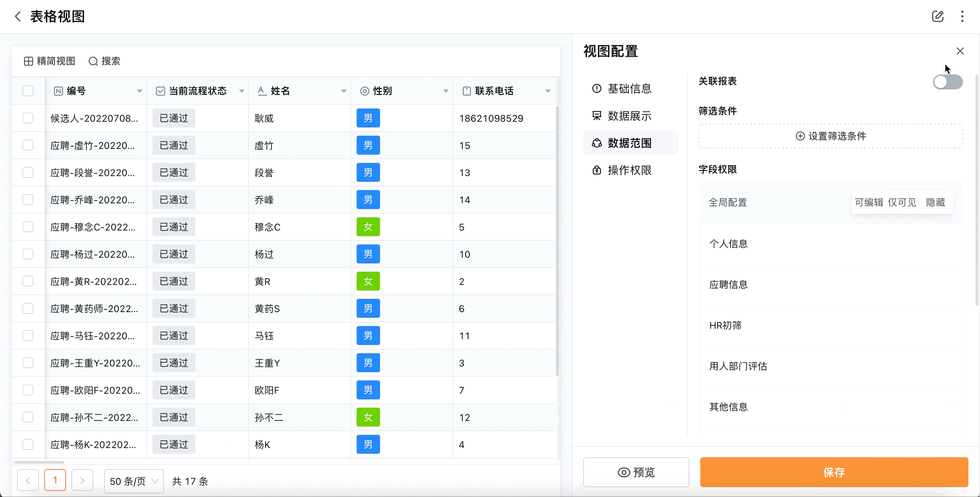Click the 女 gender tag for 孙不二
980x497 pixels.
pyautogui.click(x=368, y=417)
